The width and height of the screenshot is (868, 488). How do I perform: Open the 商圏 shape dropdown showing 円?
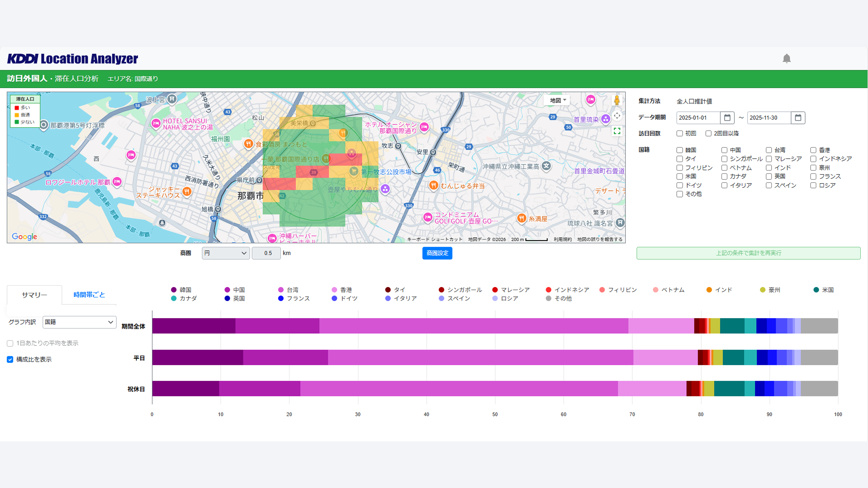point(225,253)
